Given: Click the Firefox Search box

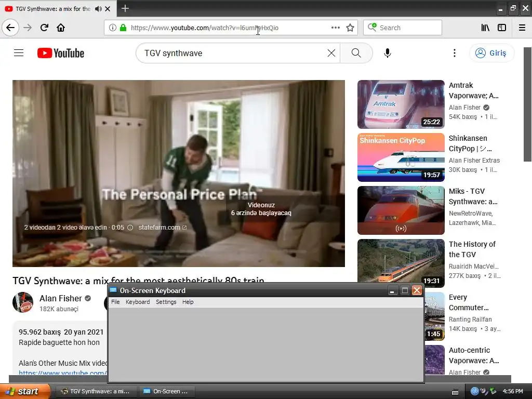Looking at the screenshot, I should 403,28.
